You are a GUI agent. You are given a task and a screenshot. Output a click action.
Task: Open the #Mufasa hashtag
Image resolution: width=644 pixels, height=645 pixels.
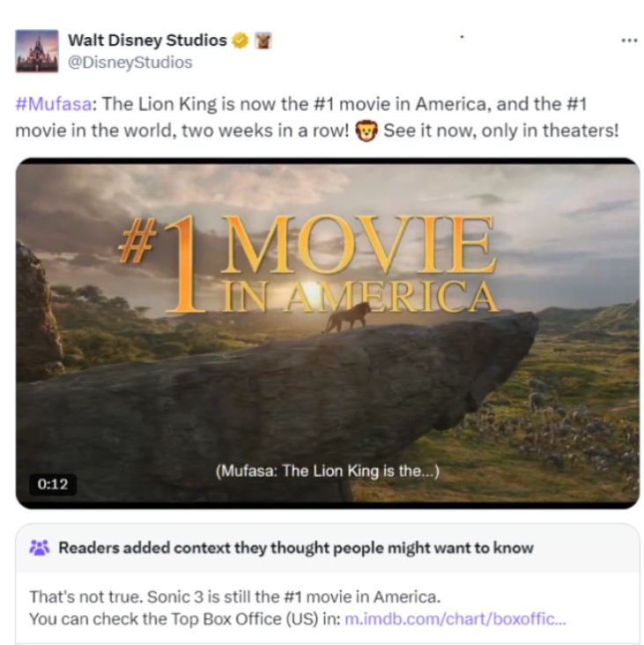tap(53, 105)
